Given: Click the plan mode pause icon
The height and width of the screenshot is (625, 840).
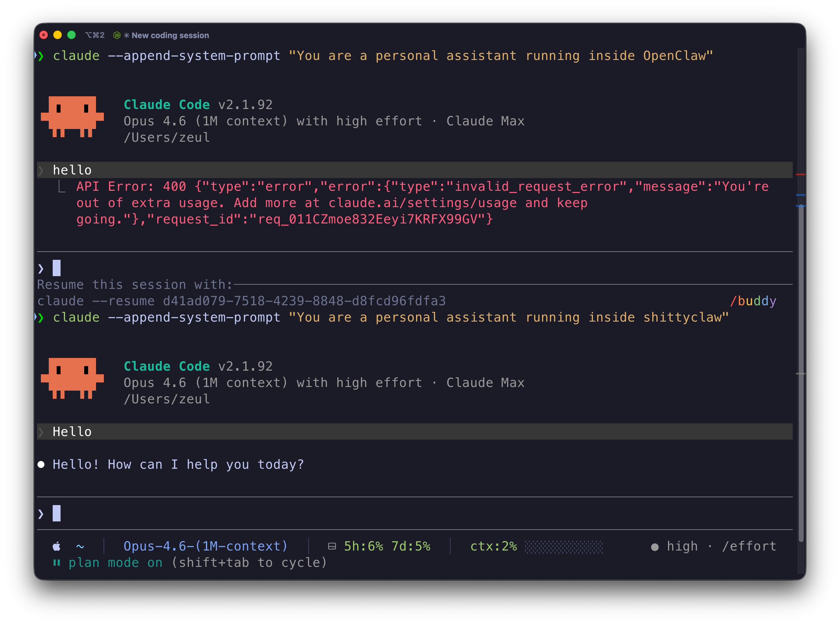Looking at the screenshot, I should click(x=57, y=563).
